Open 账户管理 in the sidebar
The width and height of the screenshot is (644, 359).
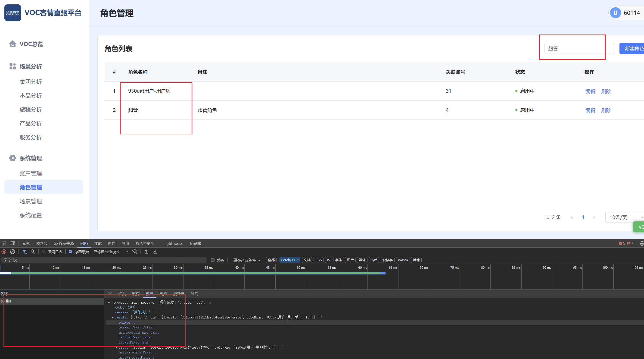[x=31, y=173]
